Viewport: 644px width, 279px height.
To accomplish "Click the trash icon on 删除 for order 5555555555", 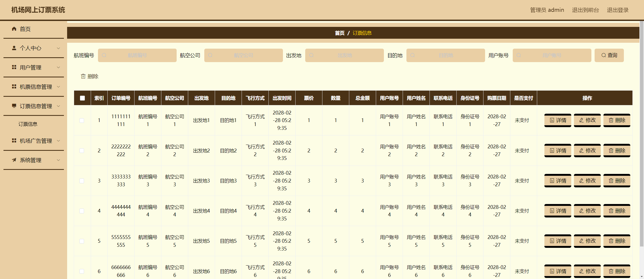I will [x=611, y=241].
